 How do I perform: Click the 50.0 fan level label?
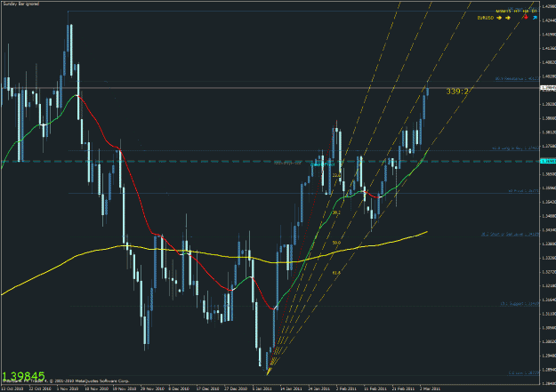tap(336, 243)
